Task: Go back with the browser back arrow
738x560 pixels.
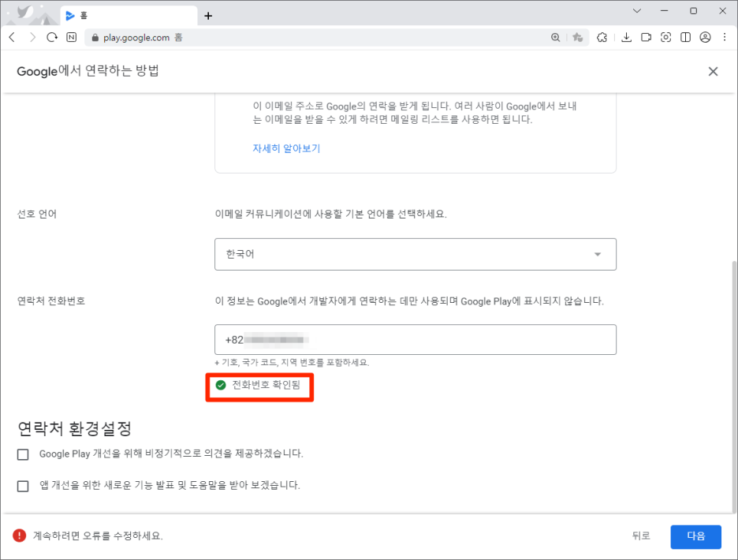Action: [13, 37]
